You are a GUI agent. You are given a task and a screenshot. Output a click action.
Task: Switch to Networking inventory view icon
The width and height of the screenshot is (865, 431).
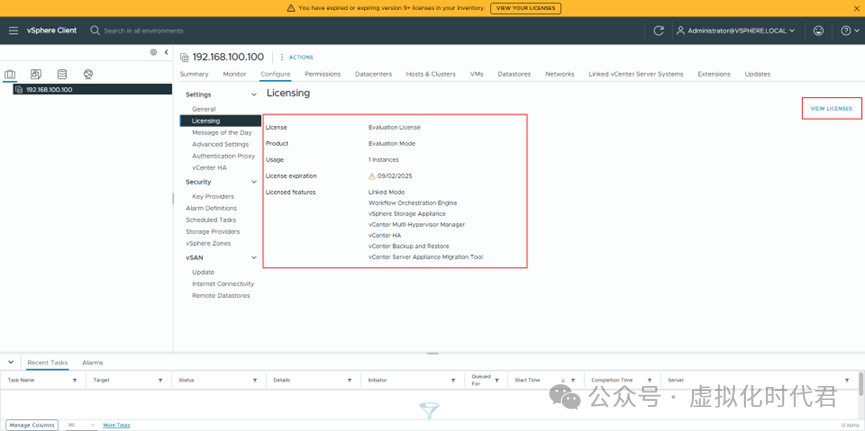88,74
